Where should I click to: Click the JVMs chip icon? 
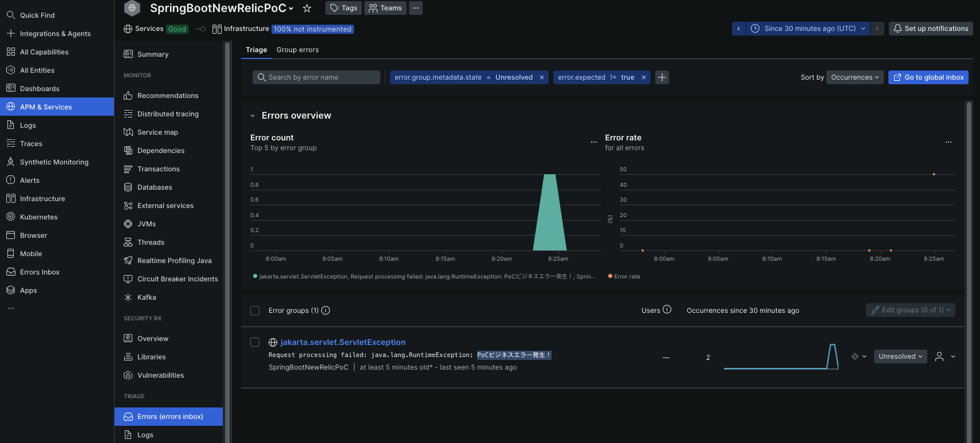click(x=128, y=224)
